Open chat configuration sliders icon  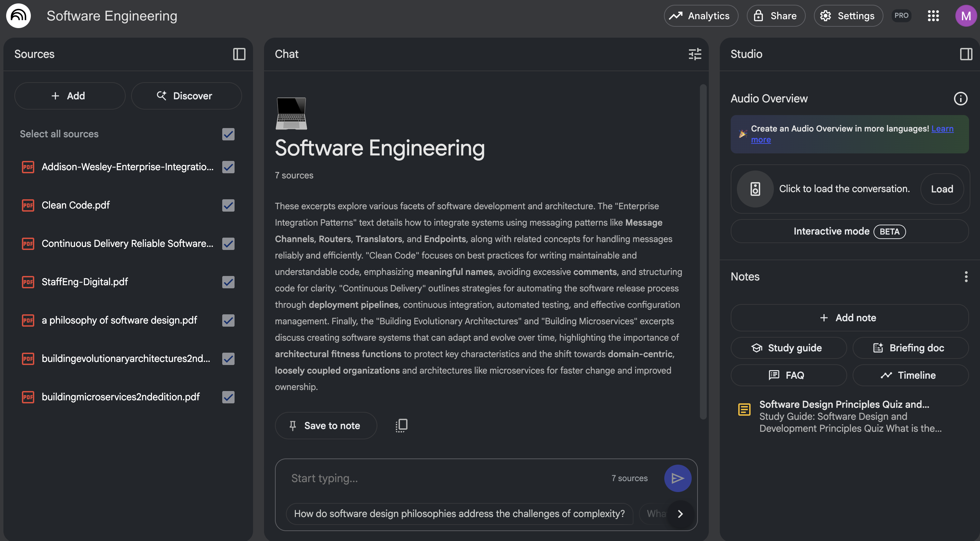pos(695,54)
